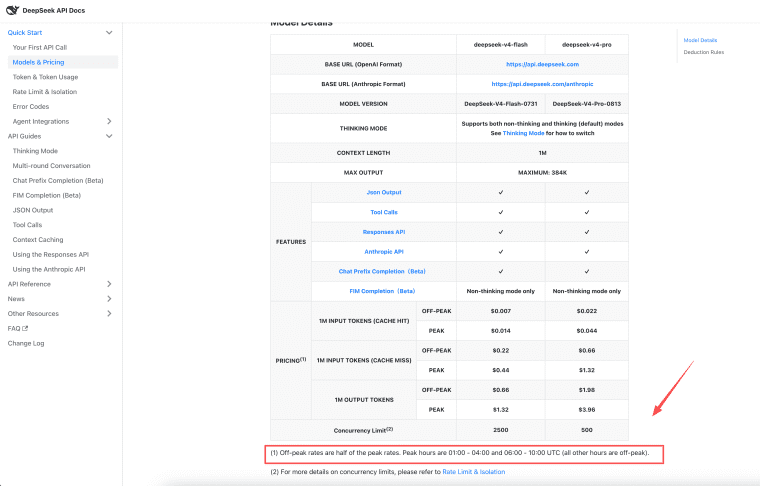The image size is (760, 486).
Task: Click the Concurrency Limit row label
Action: pos(363,430)
